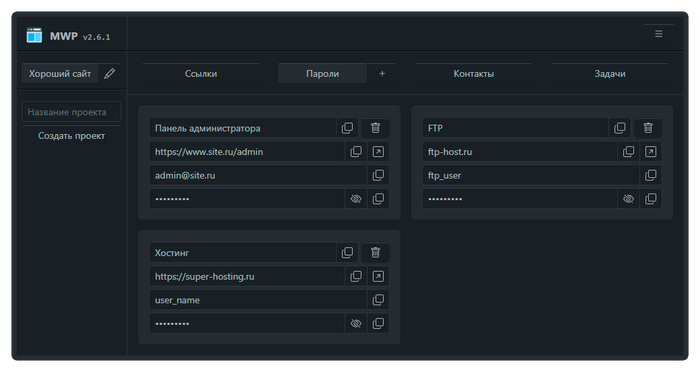
Task: Copy the FTP password
Action: pyautogui.click(x=651, y=199)
